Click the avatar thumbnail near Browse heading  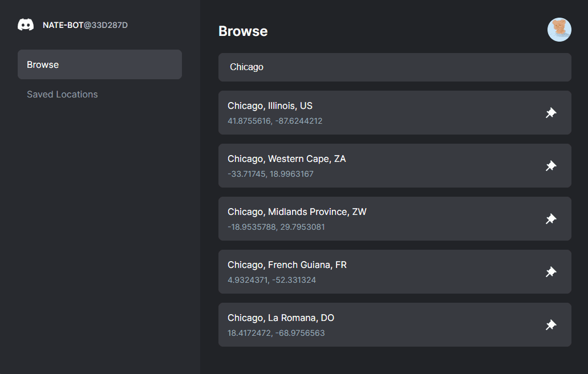(x=559, y=29)
